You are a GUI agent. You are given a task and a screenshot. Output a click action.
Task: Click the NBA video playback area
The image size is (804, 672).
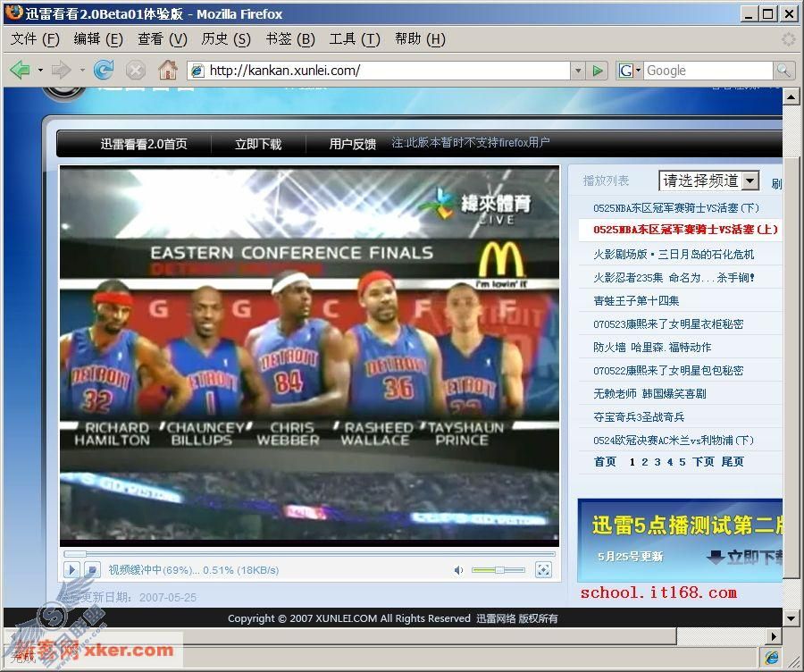click(310, 355)
